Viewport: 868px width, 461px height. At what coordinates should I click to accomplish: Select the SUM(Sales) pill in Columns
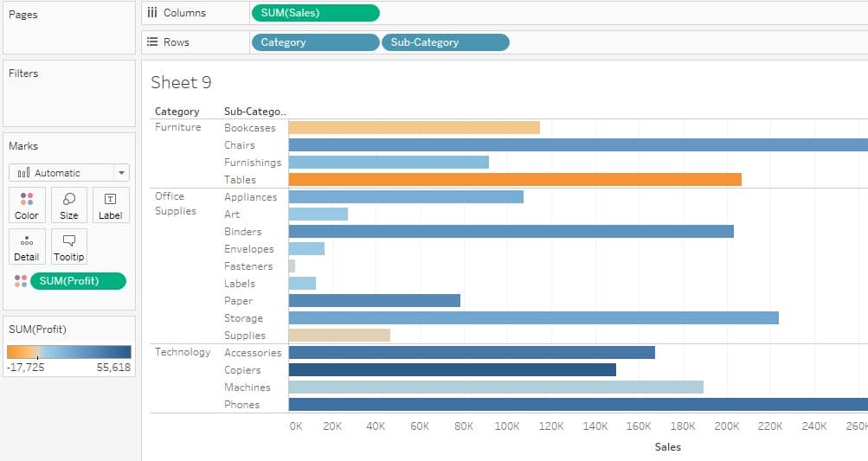coord(315,13)
